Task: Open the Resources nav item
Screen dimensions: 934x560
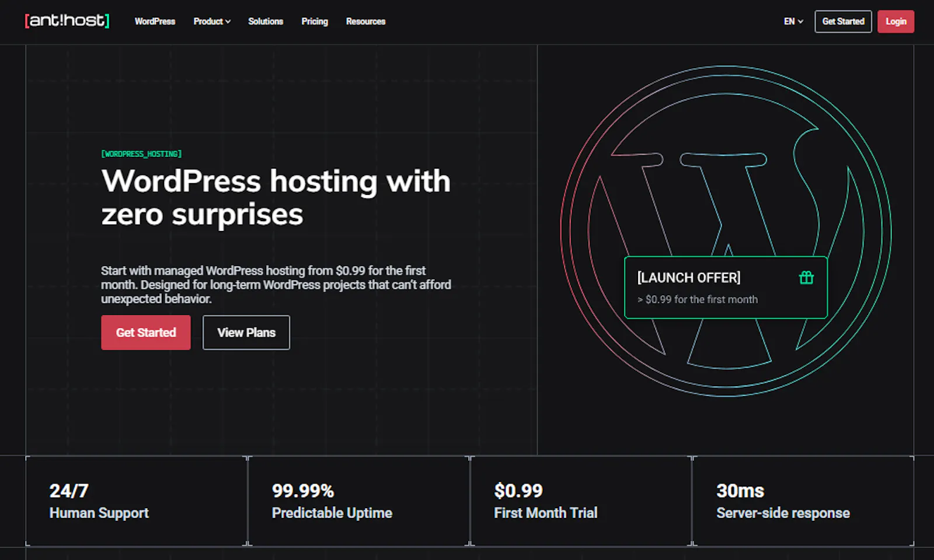Action: [x=365, y=22]
